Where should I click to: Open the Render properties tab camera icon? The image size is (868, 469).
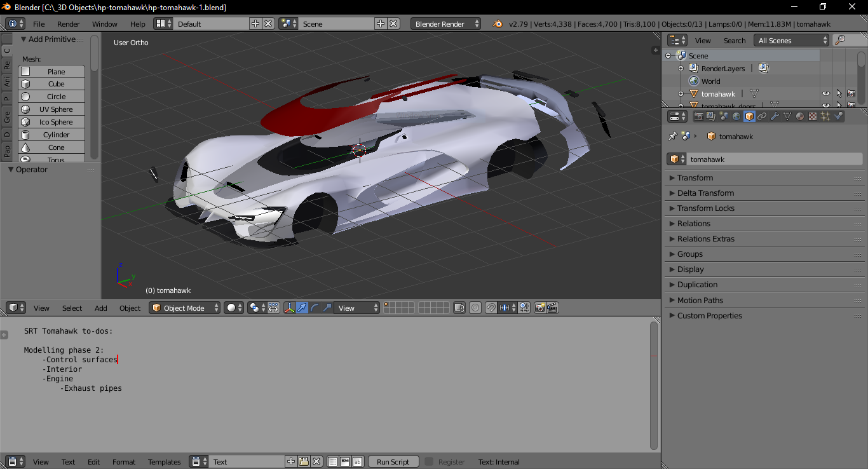point(699,116)
